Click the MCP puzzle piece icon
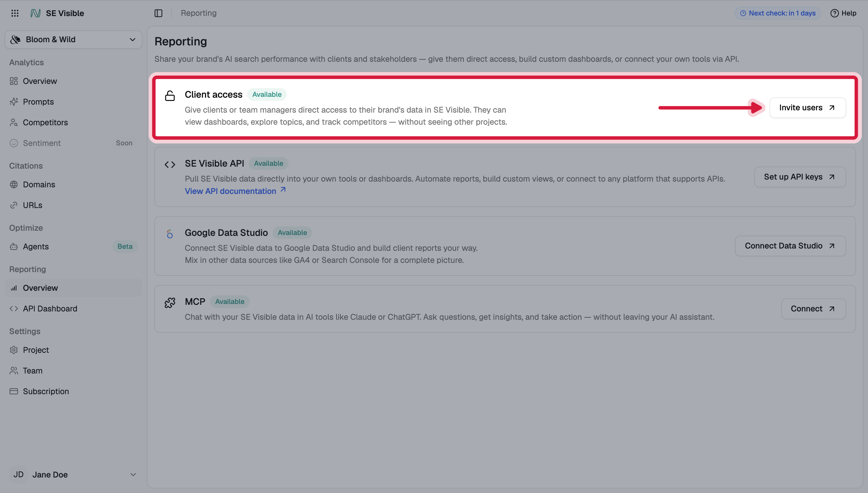 [x=170, y=303]
